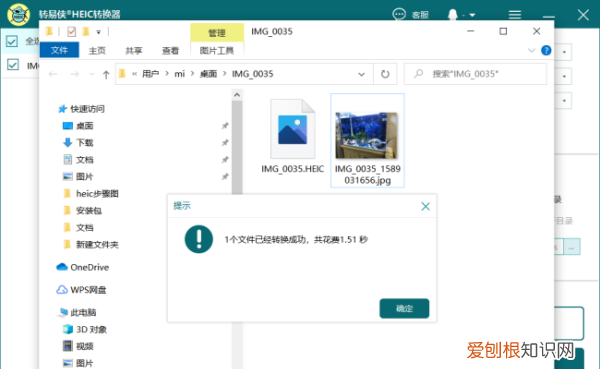Click 确定 in the prompt dialog

coord(404,309)
